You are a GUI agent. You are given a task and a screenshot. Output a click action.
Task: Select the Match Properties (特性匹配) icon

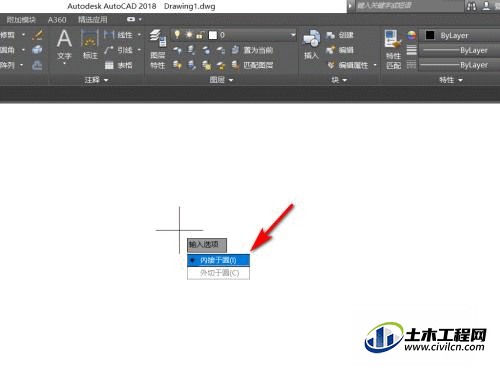tap(393, 49)
